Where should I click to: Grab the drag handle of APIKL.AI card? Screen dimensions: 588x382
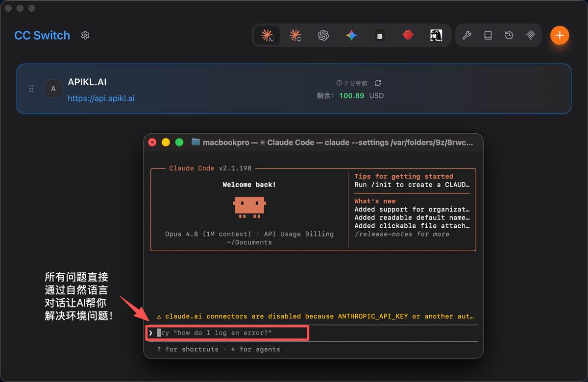pos(31,89)
